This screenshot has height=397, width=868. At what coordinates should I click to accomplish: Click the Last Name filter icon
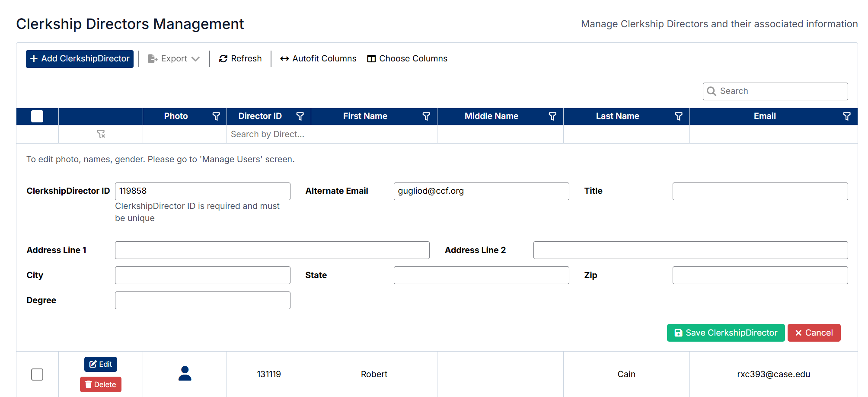pyautogui.click(x=679, y=116)
